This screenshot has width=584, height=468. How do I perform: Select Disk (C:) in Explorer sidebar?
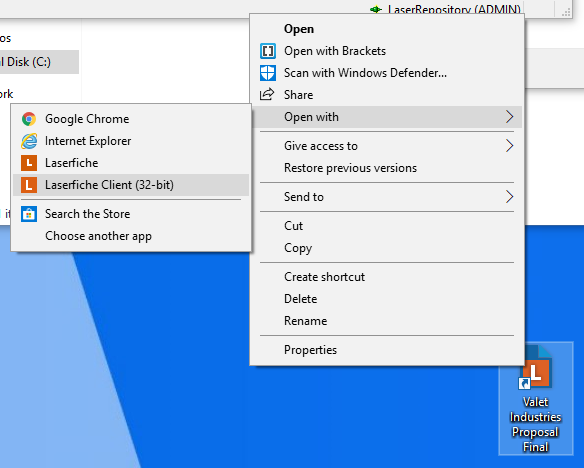tap(39, 62)
